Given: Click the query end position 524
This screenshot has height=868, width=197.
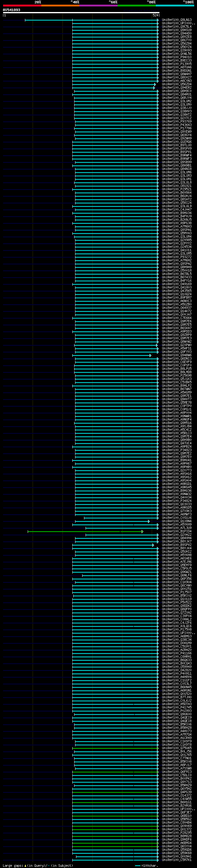Looking at the screenshot, I should (x=155, y=15).
